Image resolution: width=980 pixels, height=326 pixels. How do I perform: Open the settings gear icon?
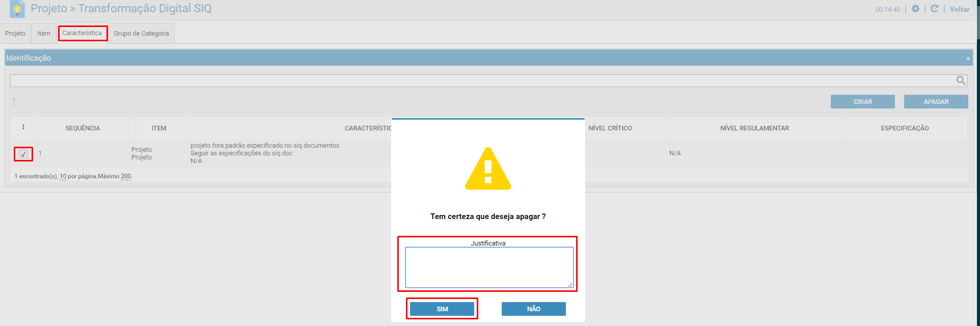point(915,9)
